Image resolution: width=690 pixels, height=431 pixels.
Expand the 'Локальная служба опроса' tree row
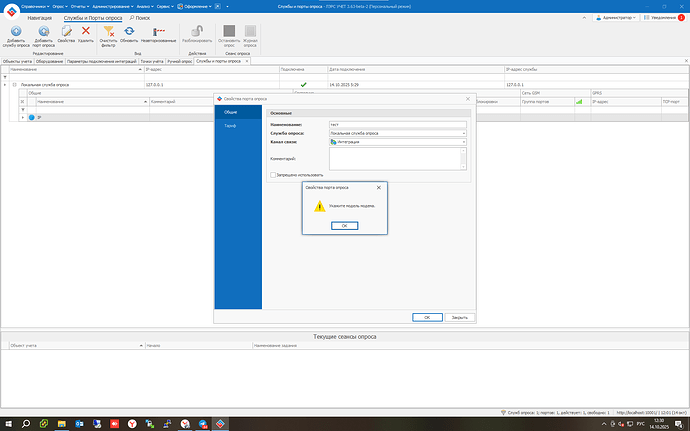(x=14, y=86)
